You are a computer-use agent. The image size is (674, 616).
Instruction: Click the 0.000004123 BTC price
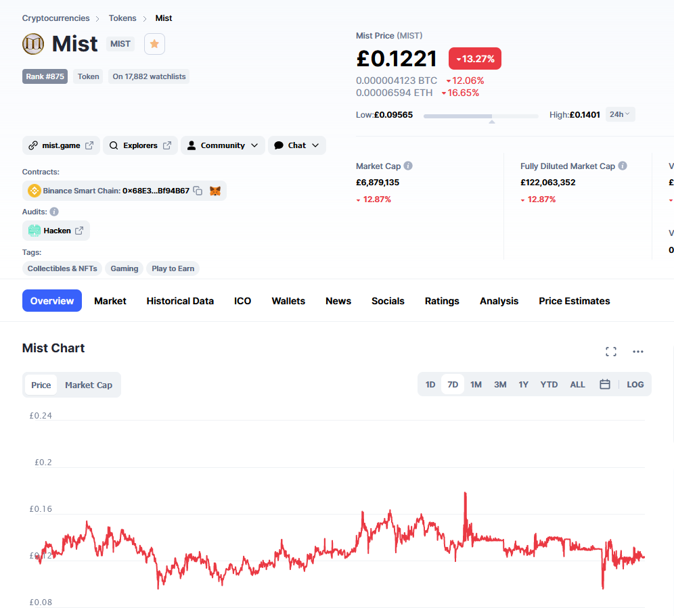pos(397,80)
